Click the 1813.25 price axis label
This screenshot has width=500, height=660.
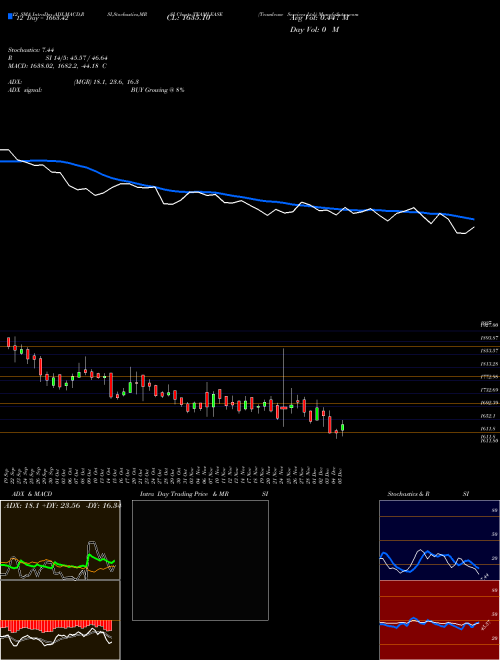[x=489, y=364]
